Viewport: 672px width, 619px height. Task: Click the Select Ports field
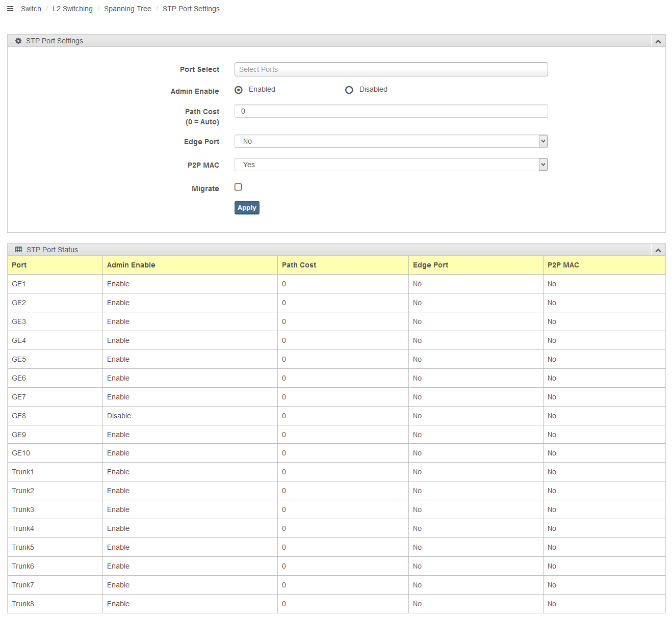[391, 69]
